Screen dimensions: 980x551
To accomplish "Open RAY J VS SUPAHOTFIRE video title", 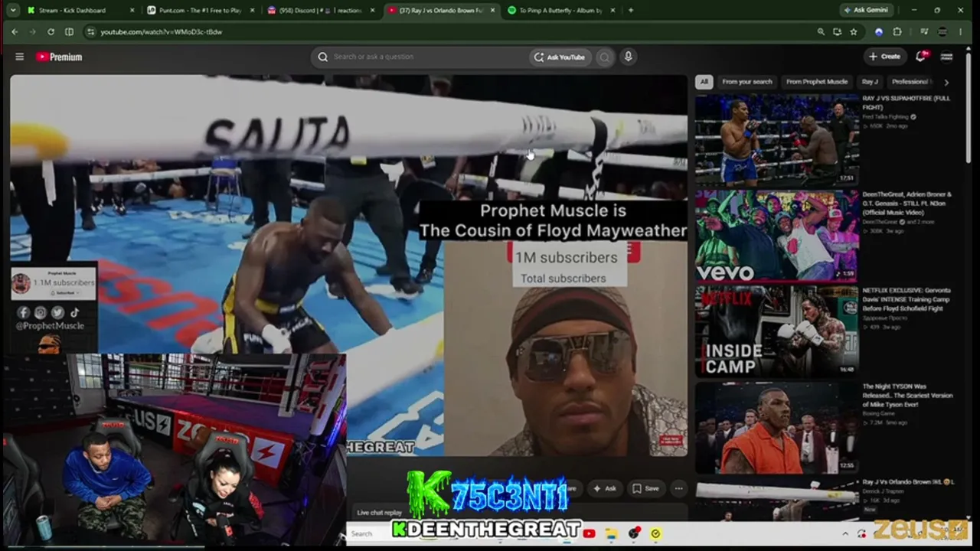I will coord(906,103).
